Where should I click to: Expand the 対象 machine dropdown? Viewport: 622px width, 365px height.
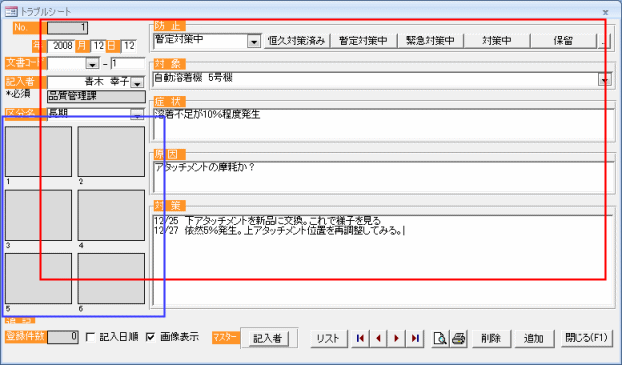pos(605,80)
